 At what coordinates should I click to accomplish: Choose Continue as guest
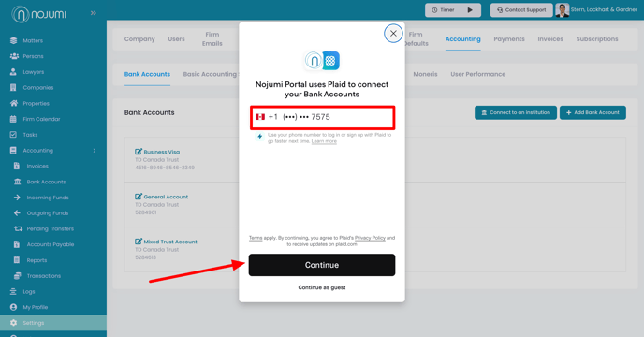coord(322,287)
